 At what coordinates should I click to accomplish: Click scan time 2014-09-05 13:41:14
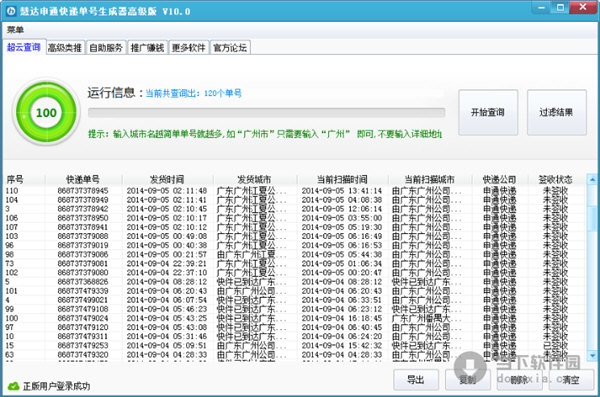pos(342,191)
